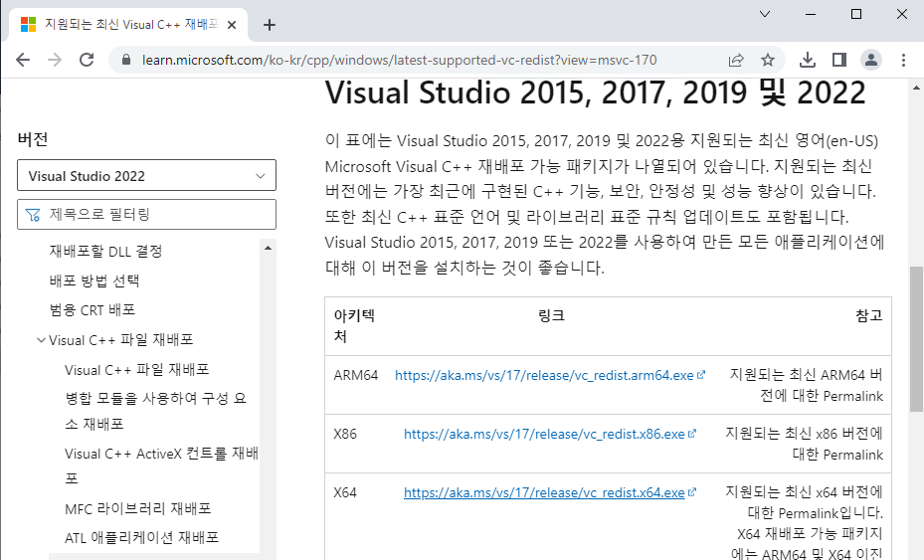924x560 pixels.
Task: Open Visual C++ ActiveX 컨트롤 재배포
Action: 161,466
